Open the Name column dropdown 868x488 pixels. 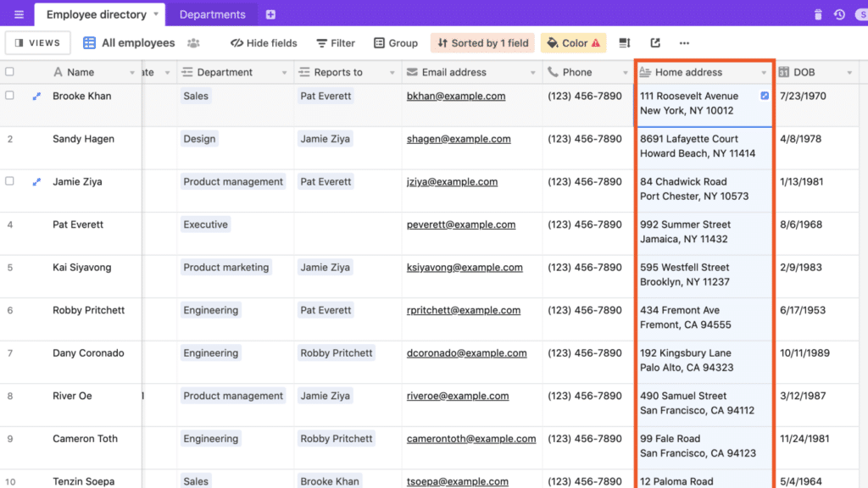pos(131,73)
